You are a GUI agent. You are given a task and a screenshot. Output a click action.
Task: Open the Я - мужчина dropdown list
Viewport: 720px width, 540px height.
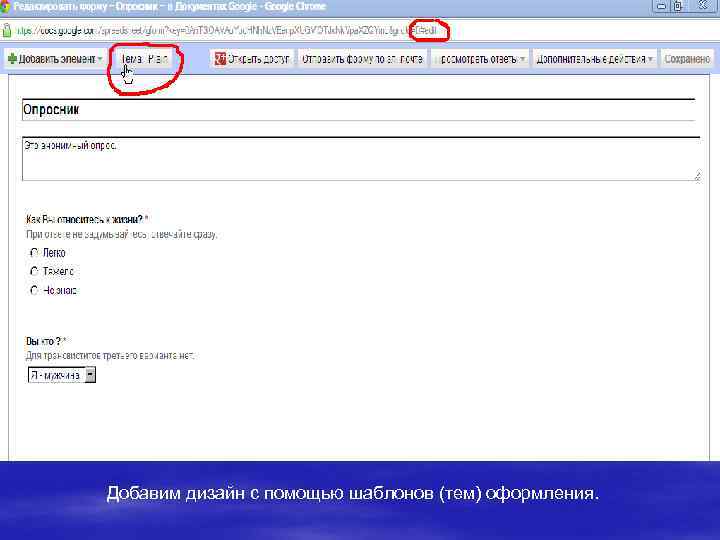pyautogui.click(x=62, y=375)
